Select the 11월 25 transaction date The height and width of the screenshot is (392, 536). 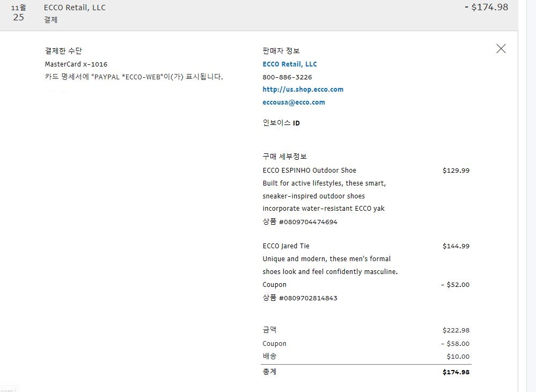click(x=18, y=13)
